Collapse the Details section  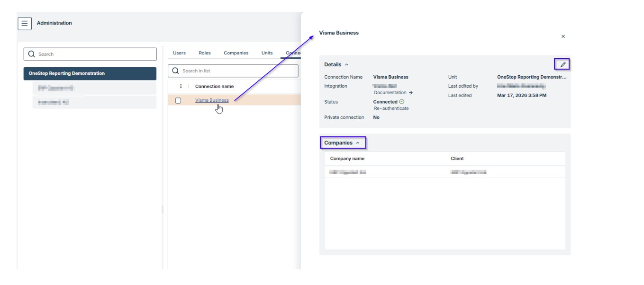346,65
